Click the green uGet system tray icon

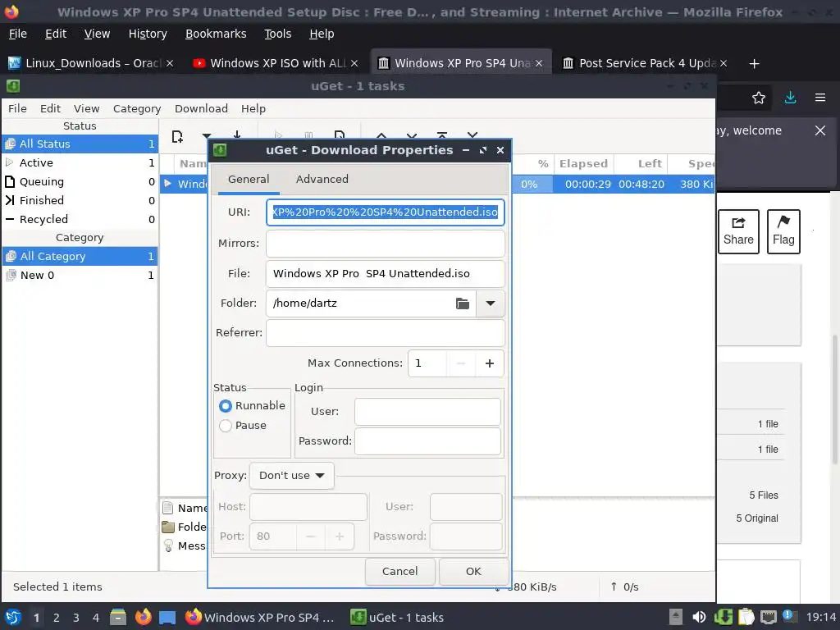724,617
